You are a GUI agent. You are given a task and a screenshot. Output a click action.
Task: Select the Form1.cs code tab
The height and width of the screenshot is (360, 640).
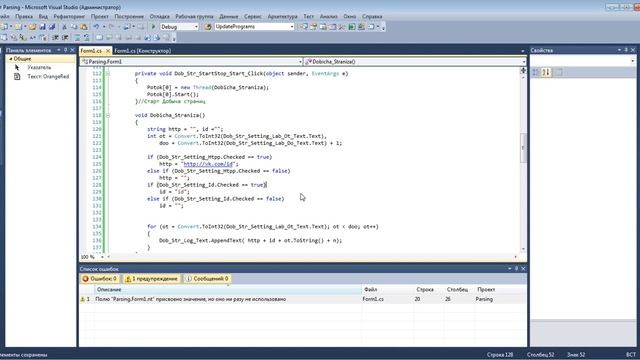[91, 51]
